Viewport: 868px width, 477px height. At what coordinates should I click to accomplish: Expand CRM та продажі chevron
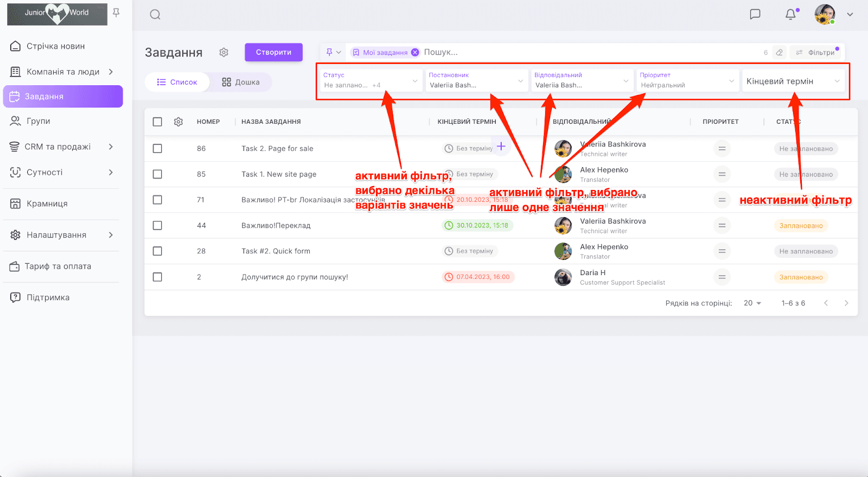(x=111, y=147)
